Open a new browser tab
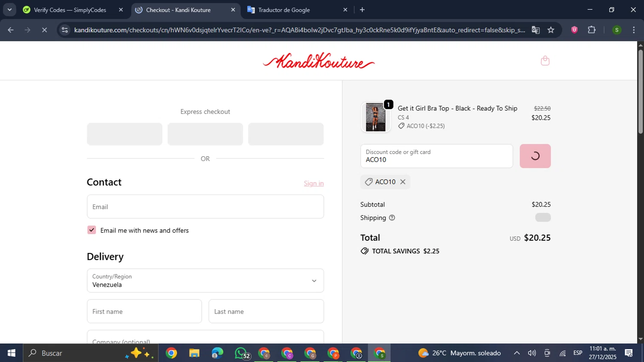Image resolution: width=644 pixels, height=362 pixels. click(x=362, y=9)
